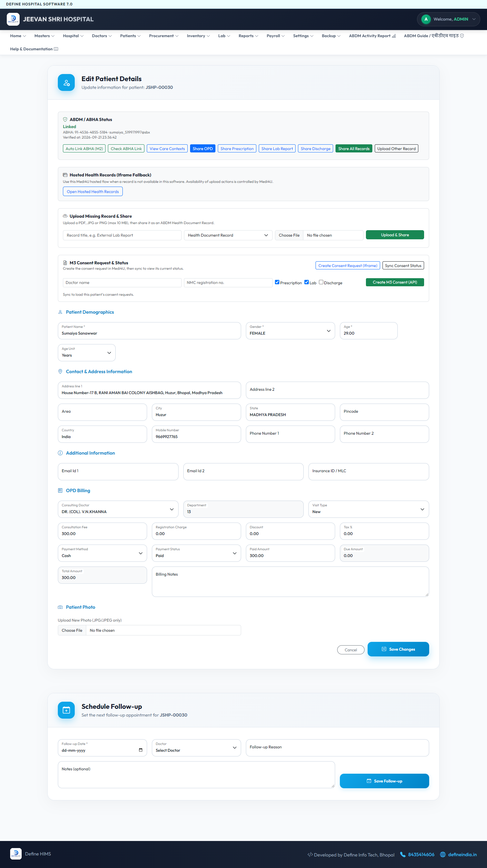Screen dimensions: 487x868
Task: Click the Edit Patient Details user-gear icon
Action: (66, 82)
